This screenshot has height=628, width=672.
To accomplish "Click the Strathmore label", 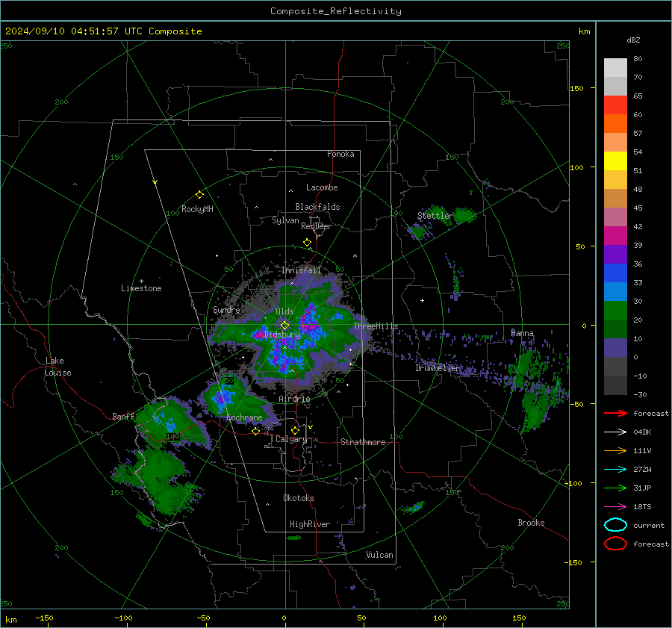I will 363,442.
